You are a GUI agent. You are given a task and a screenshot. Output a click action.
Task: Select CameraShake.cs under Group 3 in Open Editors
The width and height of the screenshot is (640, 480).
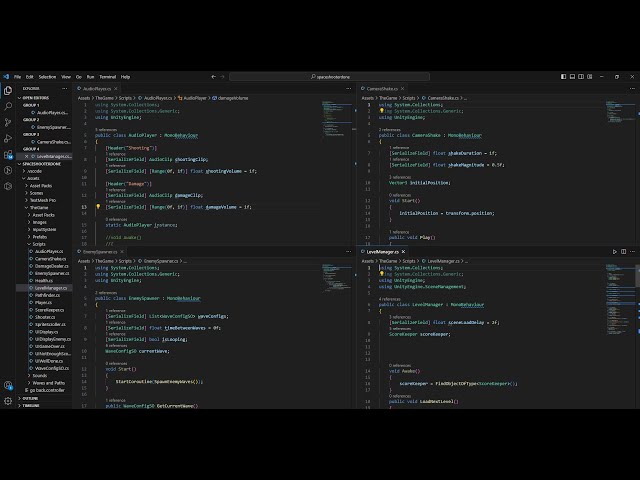pyautogui.click(x=44, y=142)
